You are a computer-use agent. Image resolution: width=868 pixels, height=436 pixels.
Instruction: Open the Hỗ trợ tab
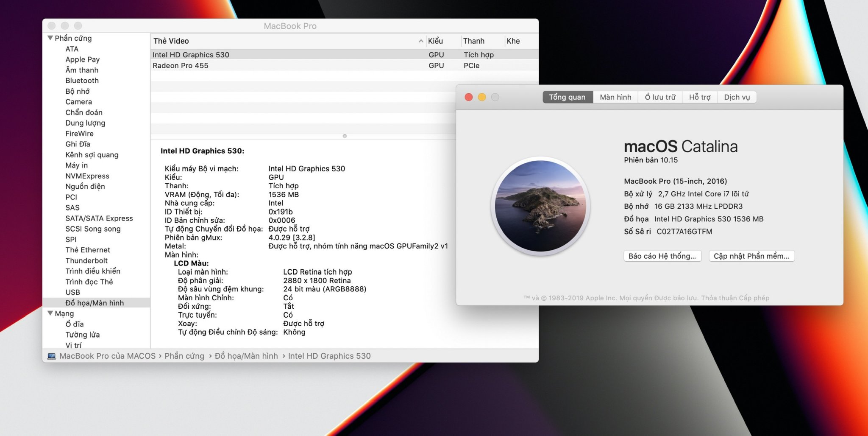[700, 97]
